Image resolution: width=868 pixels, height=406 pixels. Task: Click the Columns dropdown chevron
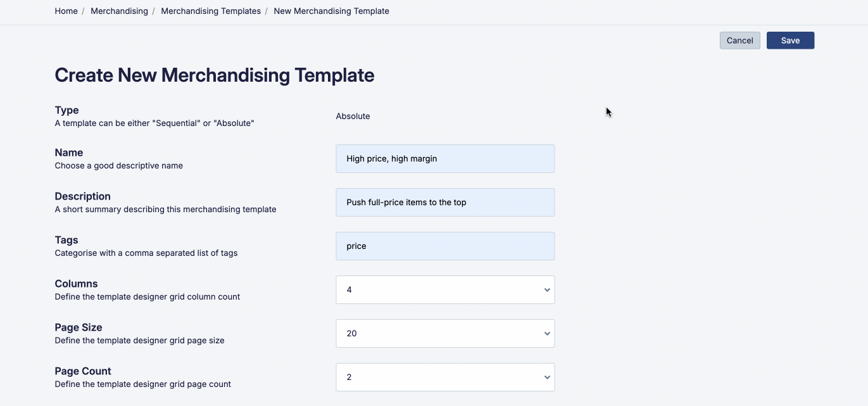click(x=546, y=289)
